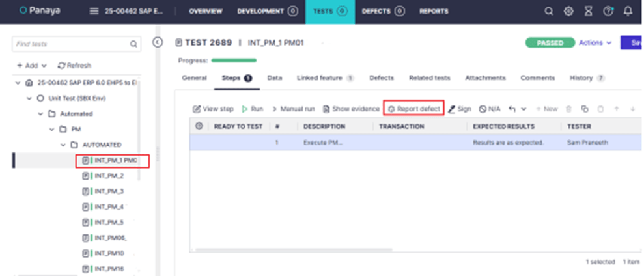Image resolution: width=644 pixels, height=276 pixels.
Task: Open settings gear in top navigation
Action: pyautogui.click(x=568, y=11)
